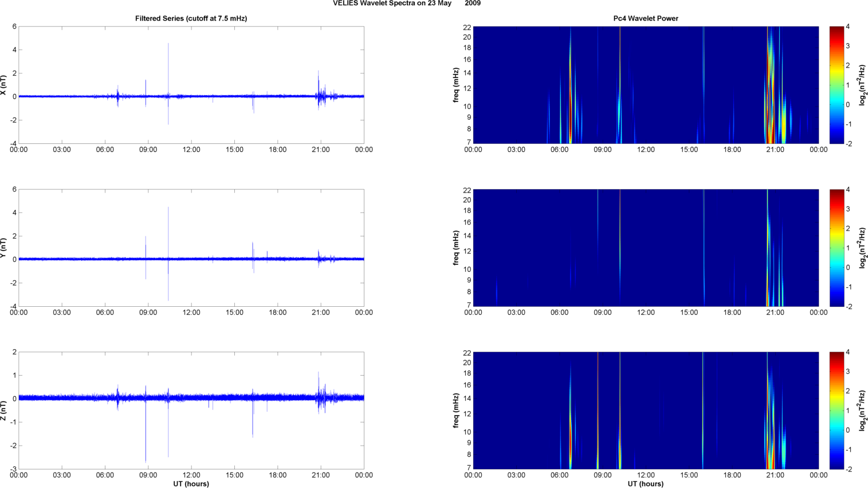Click UT (hours) label under bottom spectrogram
Viewport: 868px width, 488px height.
(x=645, y=484)
